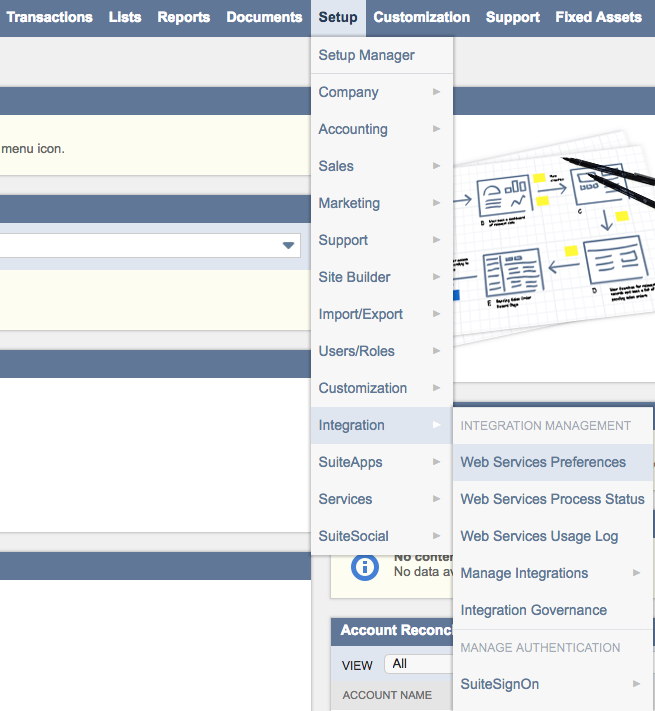655x711 pixels.
Task: Open the Documents menu
Action: click(x=264, y=17)
